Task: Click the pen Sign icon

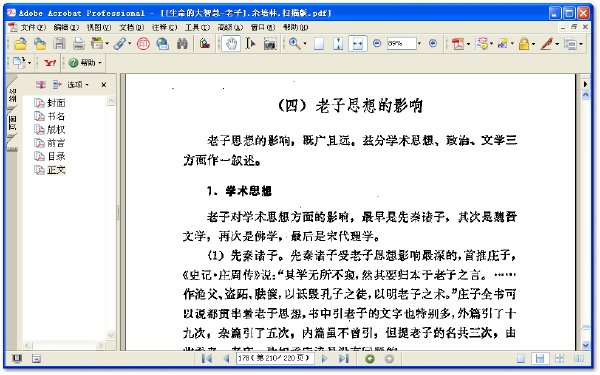Action: pos(547,44)
